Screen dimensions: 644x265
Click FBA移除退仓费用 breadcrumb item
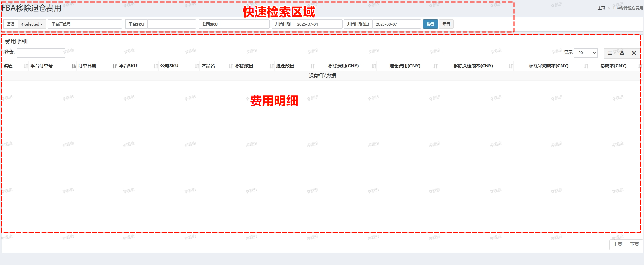point(628,8)
